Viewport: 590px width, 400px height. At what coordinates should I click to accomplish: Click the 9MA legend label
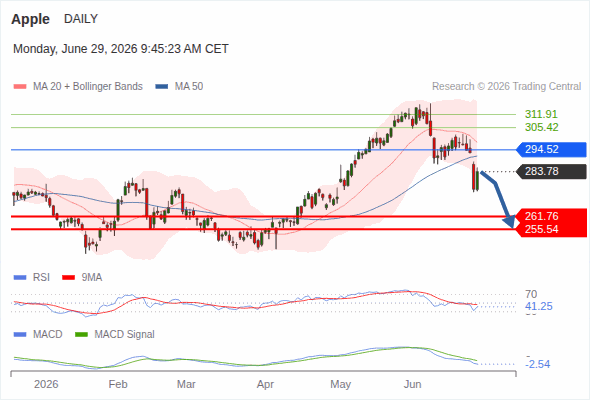click(92, 278)
